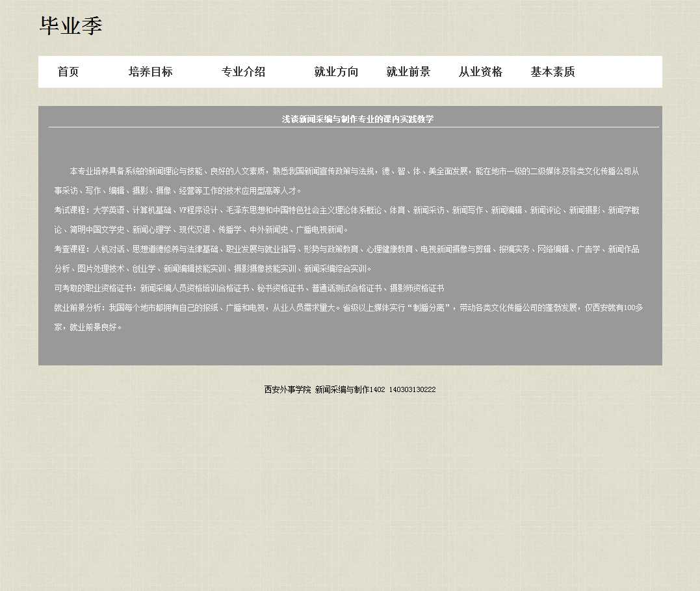
Task: Navigate to 从业资格 section
Action: click(x=480, y=72)
